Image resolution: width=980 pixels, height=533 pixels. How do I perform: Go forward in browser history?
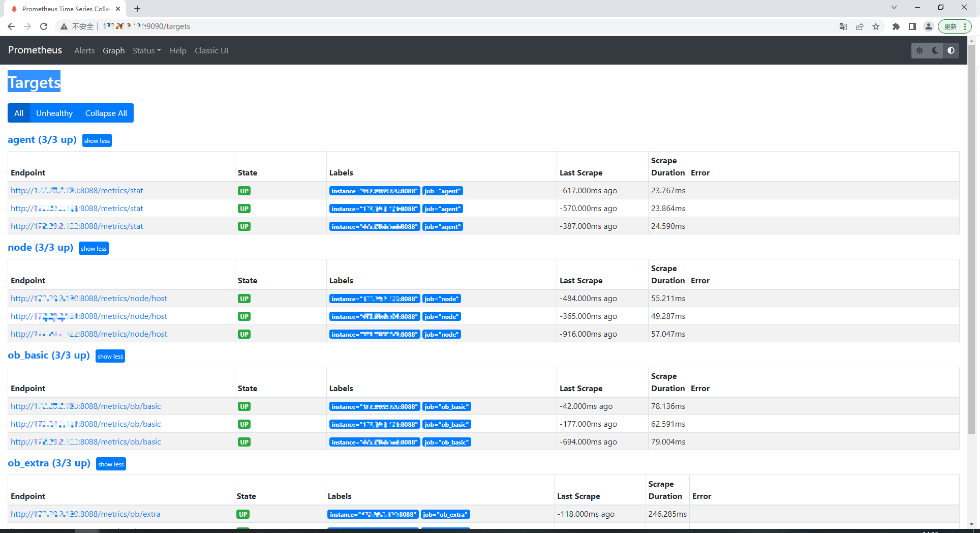pyautogui.click(x=27, y=26)
